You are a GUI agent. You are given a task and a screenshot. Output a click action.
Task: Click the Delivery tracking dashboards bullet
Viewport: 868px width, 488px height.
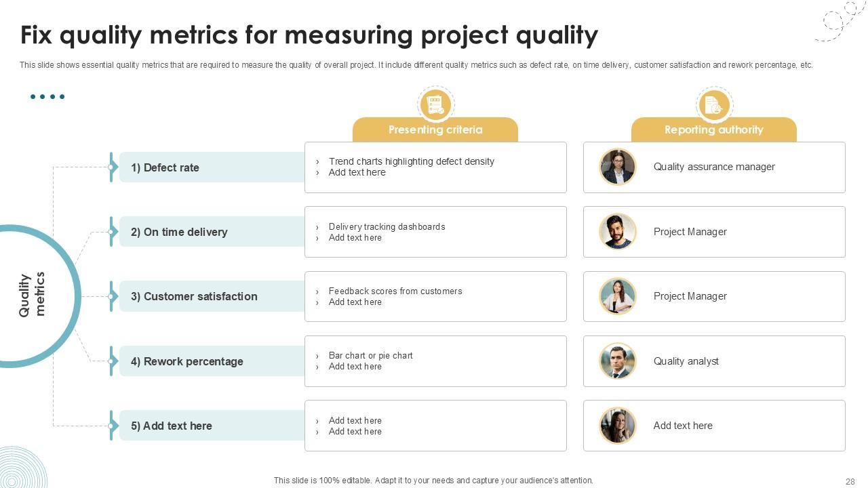coord(387,226)
